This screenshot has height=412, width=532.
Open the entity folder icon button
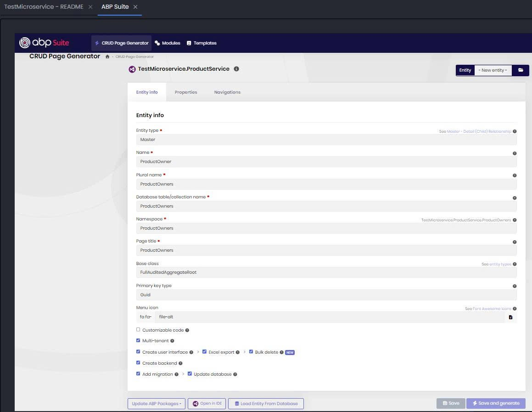click(521, 70)
